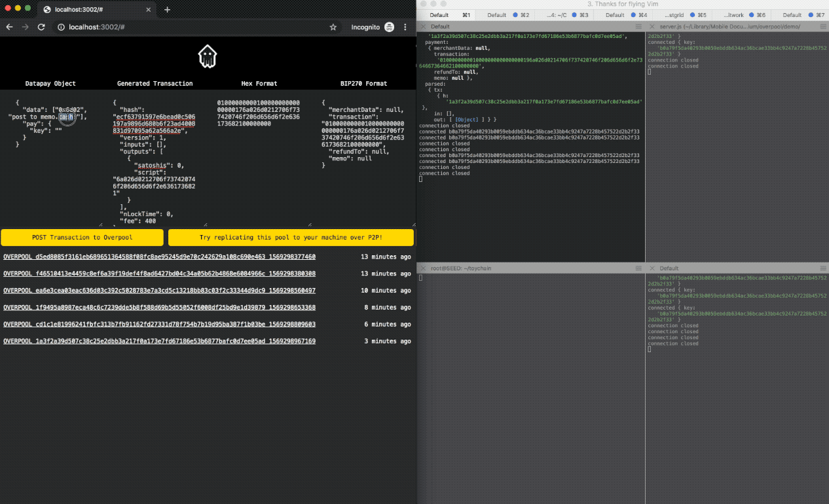Close the server.js terminal pane
Screen dimensions: 829x504
652,26
